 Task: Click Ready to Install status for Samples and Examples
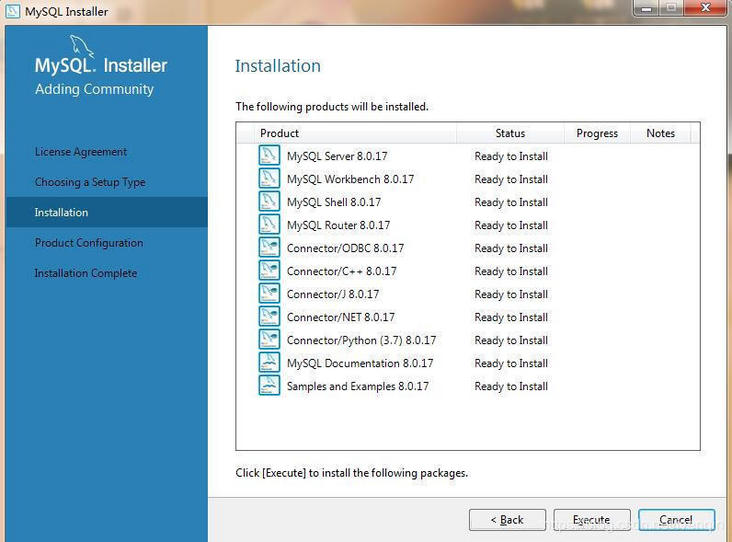511,387
